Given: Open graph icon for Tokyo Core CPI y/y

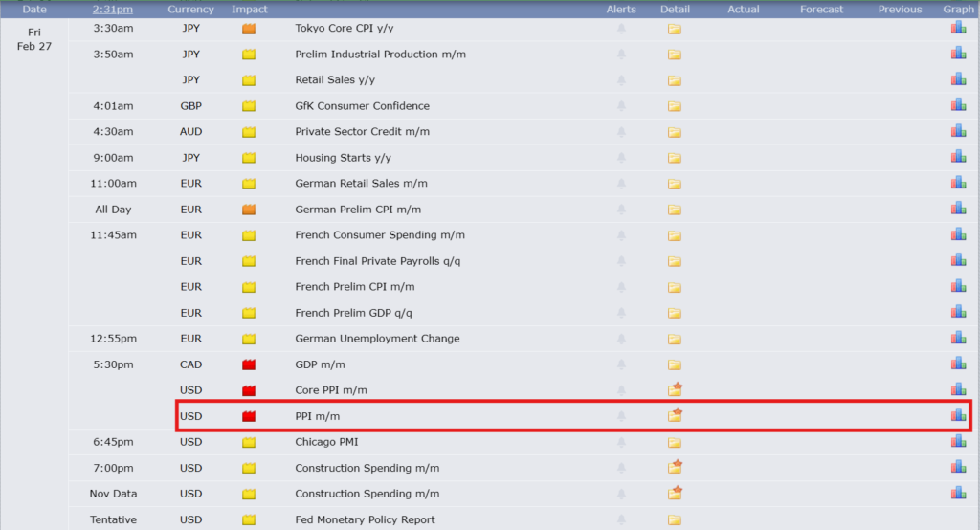Looking at the screenshot, I should (958, 28).
